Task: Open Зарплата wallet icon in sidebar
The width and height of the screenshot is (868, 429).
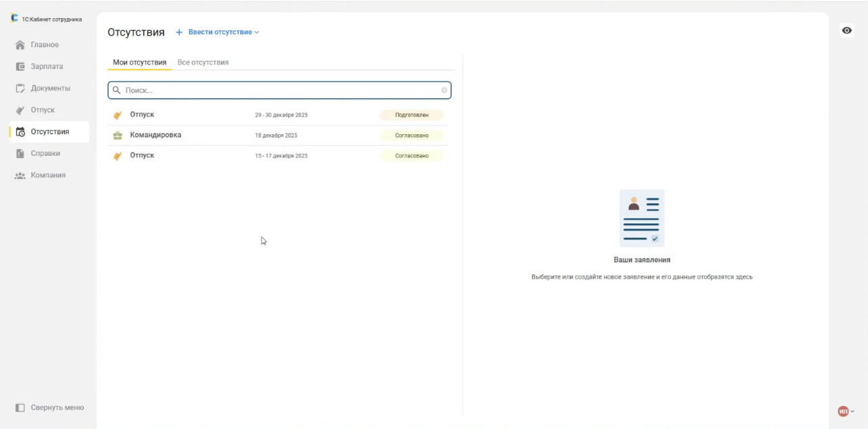Action: point(20,67)
